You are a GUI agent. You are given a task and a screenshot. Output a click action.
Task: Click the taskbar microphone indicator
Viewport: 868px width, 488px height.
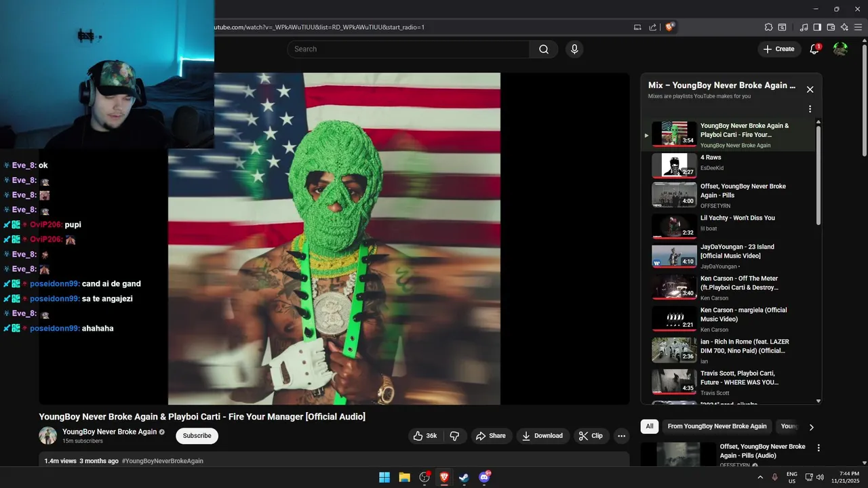tap(775, 477)
